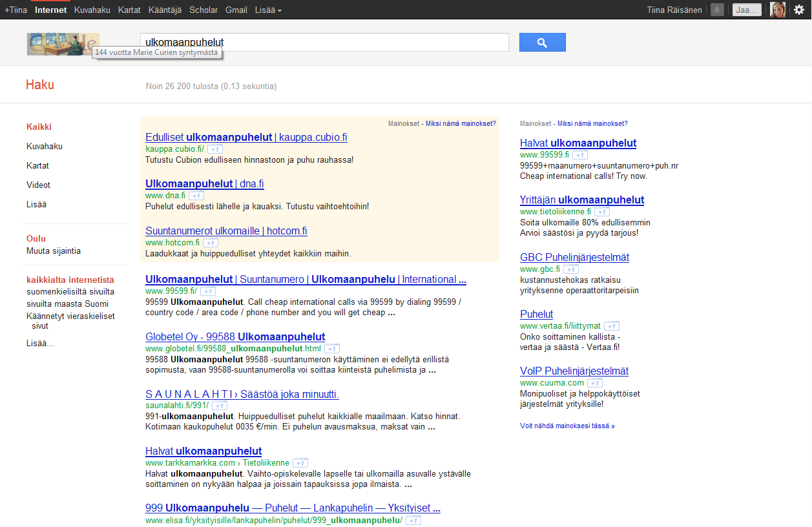Click the notifications counter box showing 0
The width and height of the screenshot is (812, 527).
click(x=717, y=10)
